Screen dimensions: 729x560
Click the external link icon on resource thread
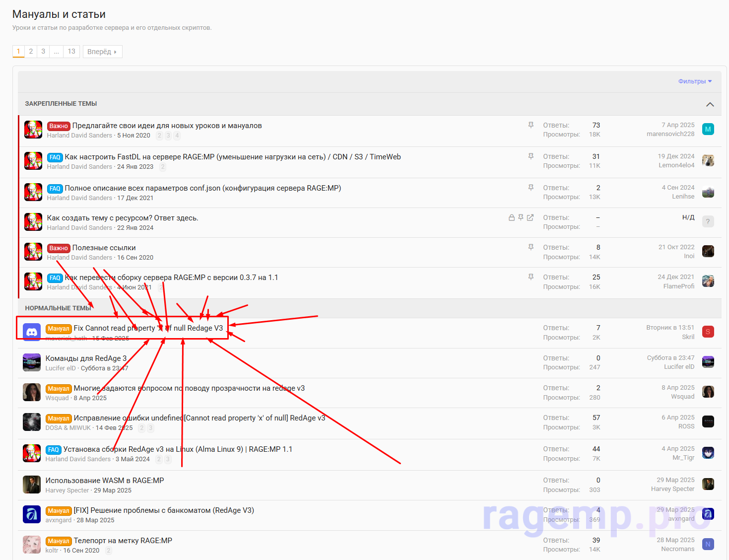click(x=530, y=217)
